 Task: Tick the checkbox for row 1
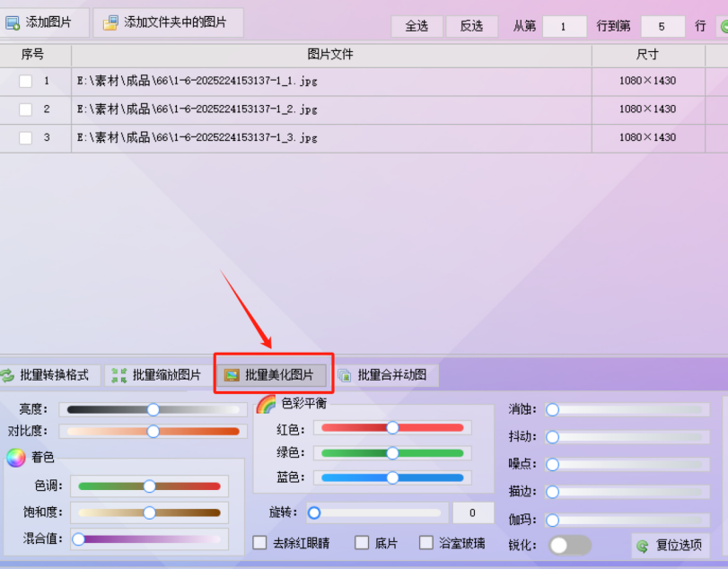pos(25,81)
